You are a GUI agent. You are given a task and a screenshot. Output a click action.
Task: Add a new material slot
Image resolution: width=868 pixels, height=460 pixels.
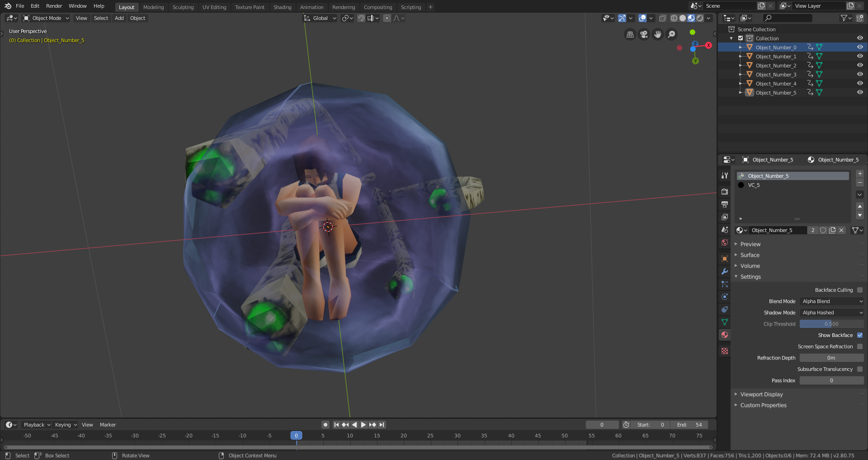[x=860, y=174]
